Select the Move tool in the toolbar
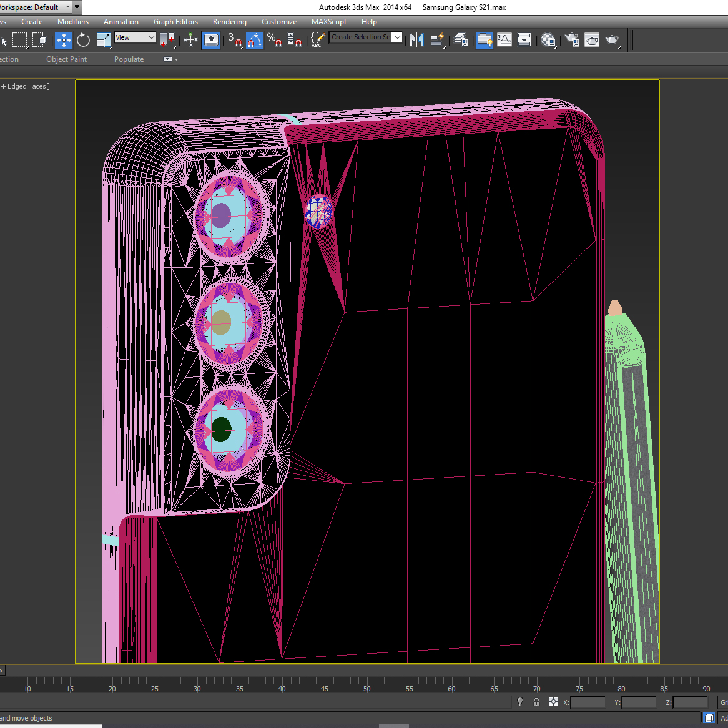The height and width of the screenshot is (728, 728). click(x=64, y=41)
